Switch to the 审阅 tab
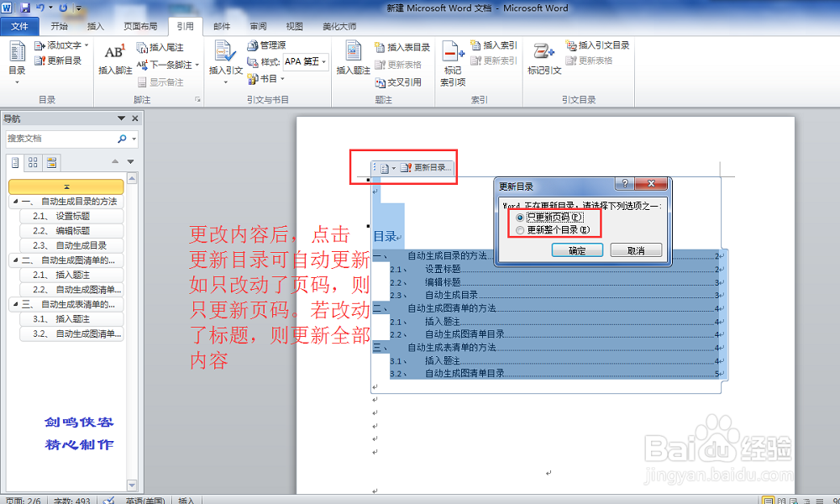This screenshot has width=840, height=504. [x=258, y=26]
